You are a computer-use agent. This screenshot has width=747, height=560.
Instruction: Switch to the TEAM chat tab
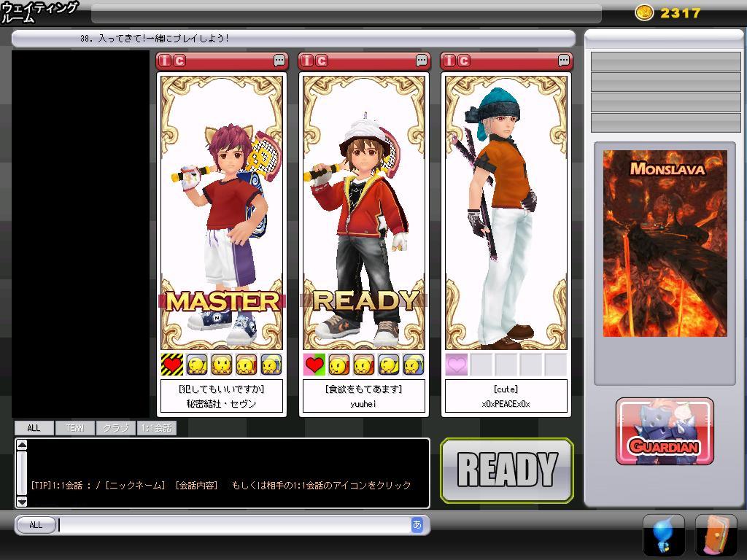coord(74,428)
